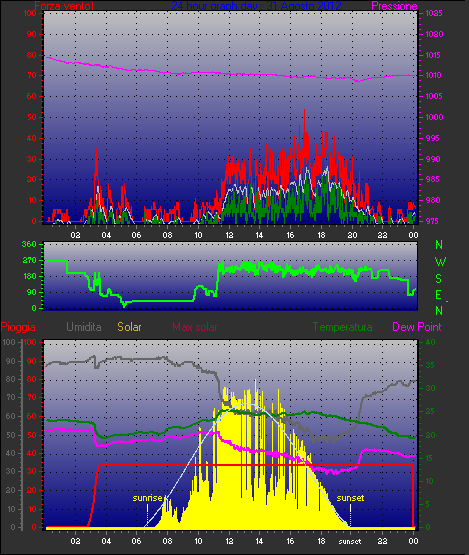This screenshot has height=555, width=469.
Task: Click the 'Solar' legend label
Action: (129, 327)
